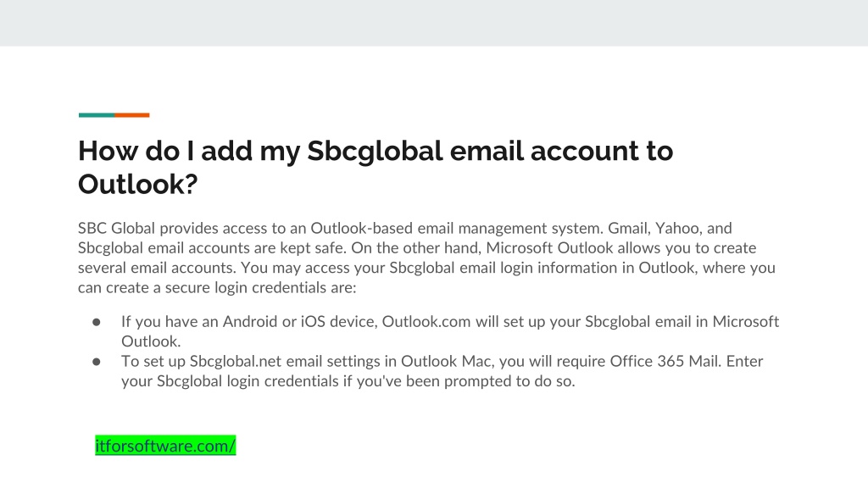868x488 pixels.
Task: Click the word 'Sbcglobal' in the heading
Action: pos(375,151)
